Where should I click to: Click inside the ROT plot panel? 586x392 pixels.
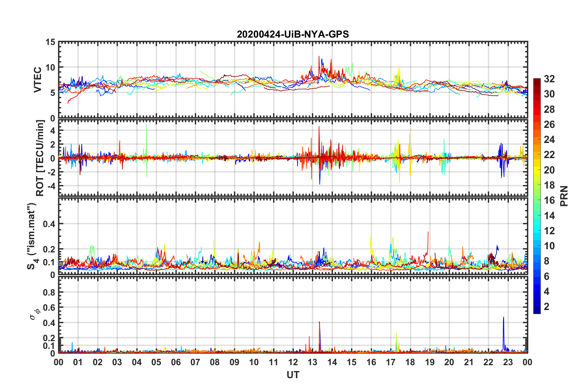[x=293, y=158]
